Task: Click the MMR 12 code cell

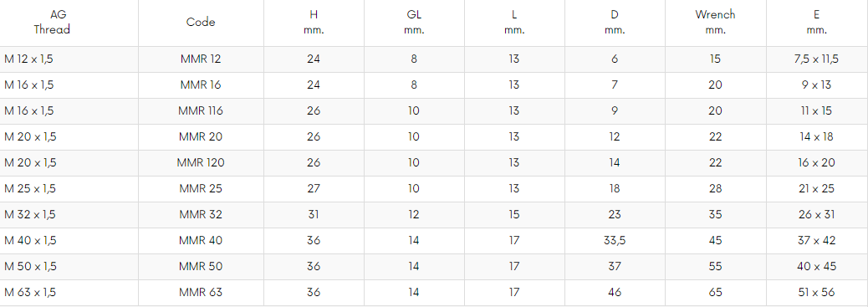Action: pos(201,59)
